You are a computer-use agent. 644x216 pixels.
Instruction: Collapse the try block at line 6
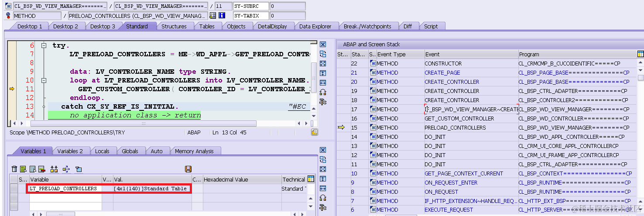tap(44, 45)
